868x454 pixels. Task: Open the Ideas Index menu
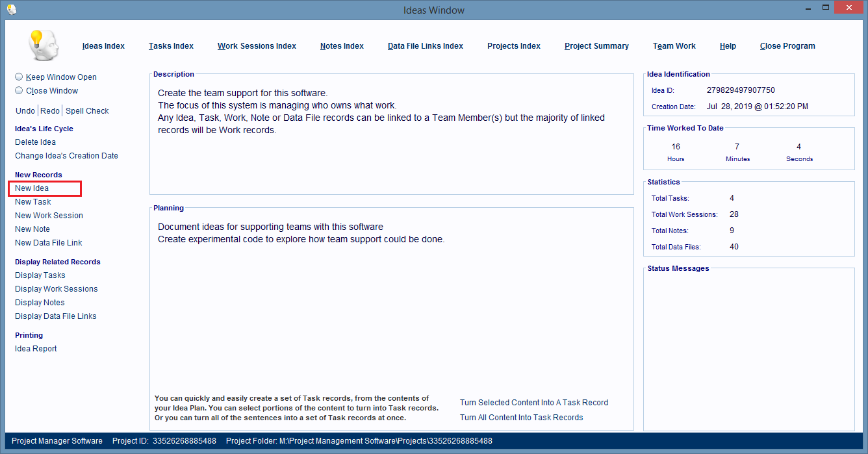(103, 46)
